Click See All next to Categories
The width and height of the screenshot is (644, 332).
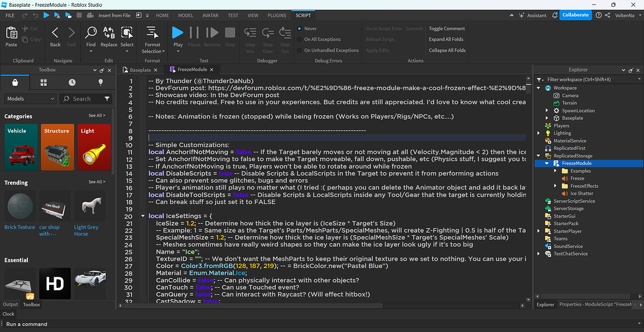(97, 116)
